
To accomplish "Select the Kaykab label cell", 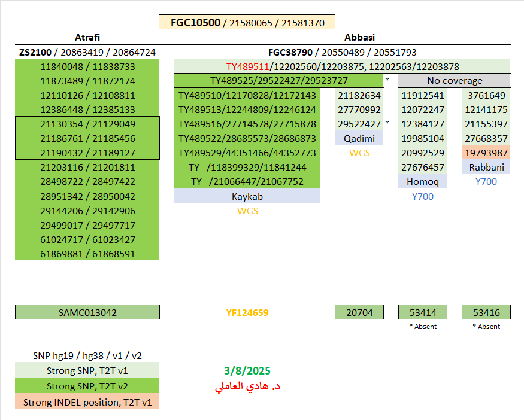I will click(247, 196).
